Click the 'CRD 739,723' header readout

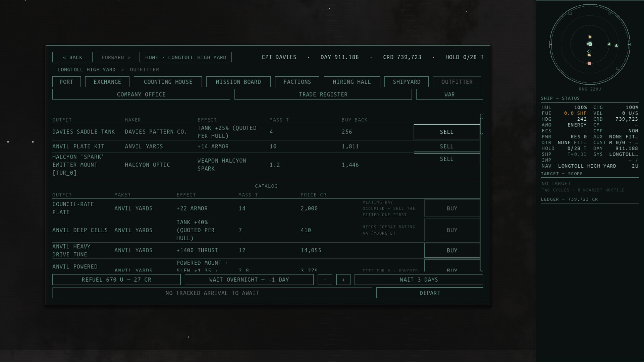point(402,57)
